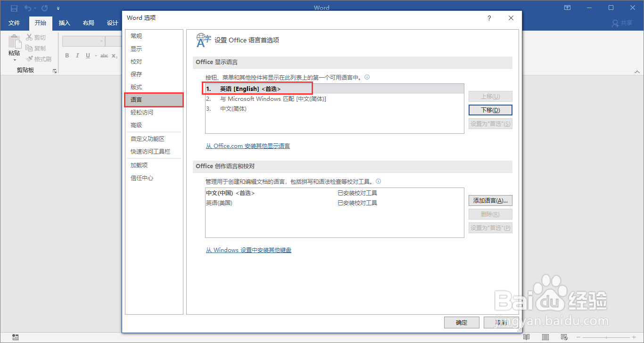Click the dialog help question mark

489,18
